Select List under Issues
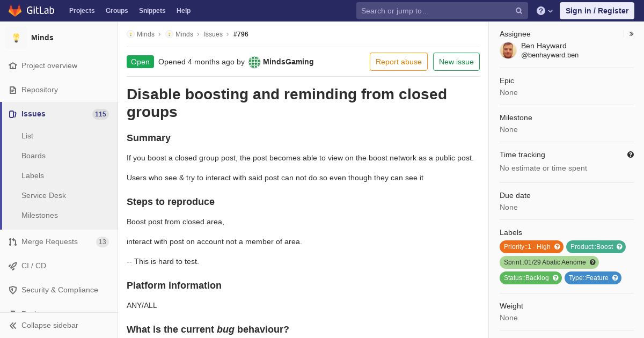 [x=27, y=136]
